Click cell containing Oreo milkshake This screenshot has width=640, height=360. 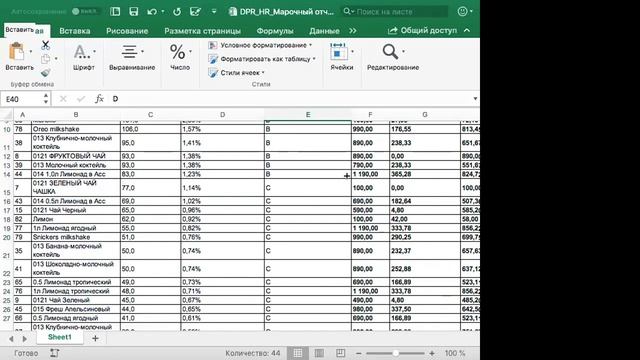click(x=76, y=129)
